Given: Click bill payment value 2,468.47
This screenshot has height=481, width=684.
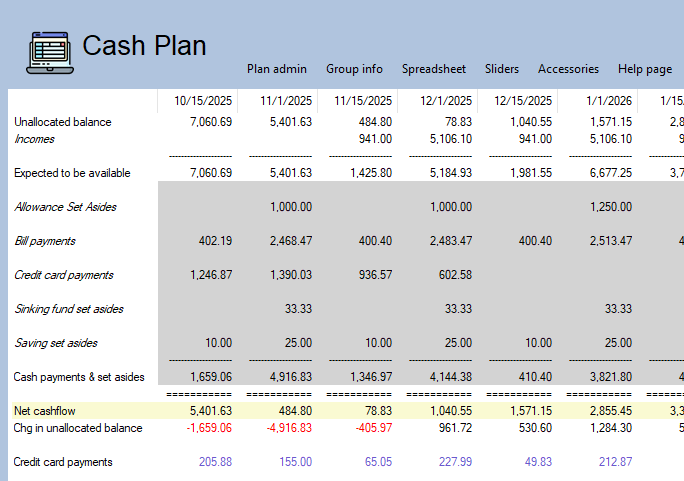Looking at the screenshot, I should coord(291,241).
